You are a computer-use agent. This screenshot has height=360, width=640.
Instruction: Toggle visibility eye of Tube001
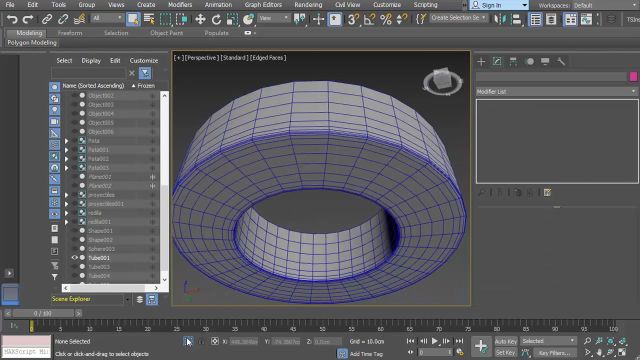click(x=74, y=258)
